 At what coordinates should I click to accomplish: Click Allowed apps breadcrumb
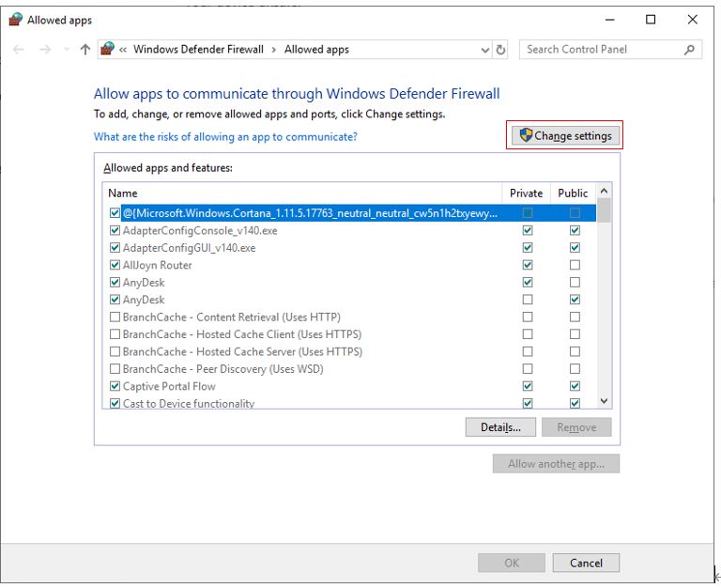[316, 49]
